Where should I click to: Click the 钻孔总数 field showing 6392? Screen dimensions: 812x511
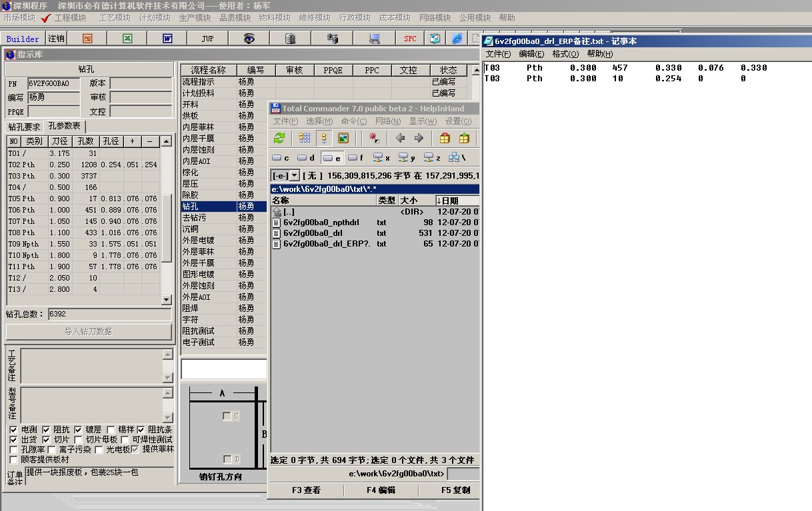(109, 314)
